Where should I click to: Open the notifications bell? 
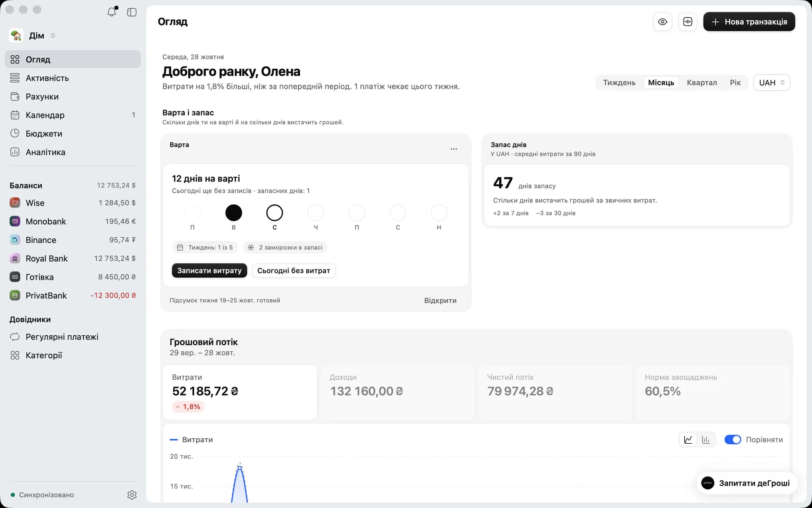point(112,12)
